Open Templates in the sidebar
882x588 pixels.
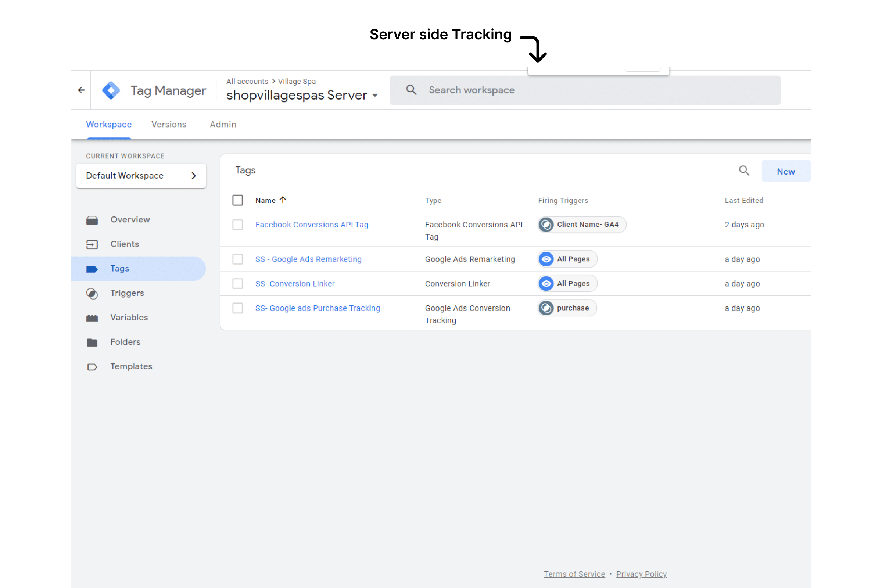tap(131, 366)
